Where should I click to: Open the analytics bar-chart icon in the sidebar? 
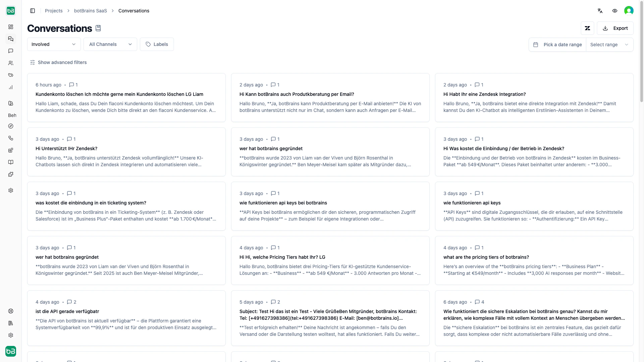[x=11, y=87]
